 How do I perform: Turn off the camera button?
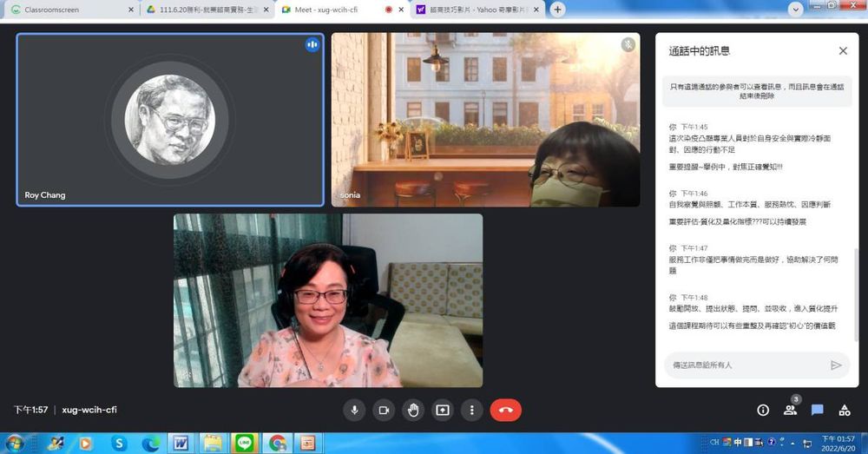coord(383,410)
